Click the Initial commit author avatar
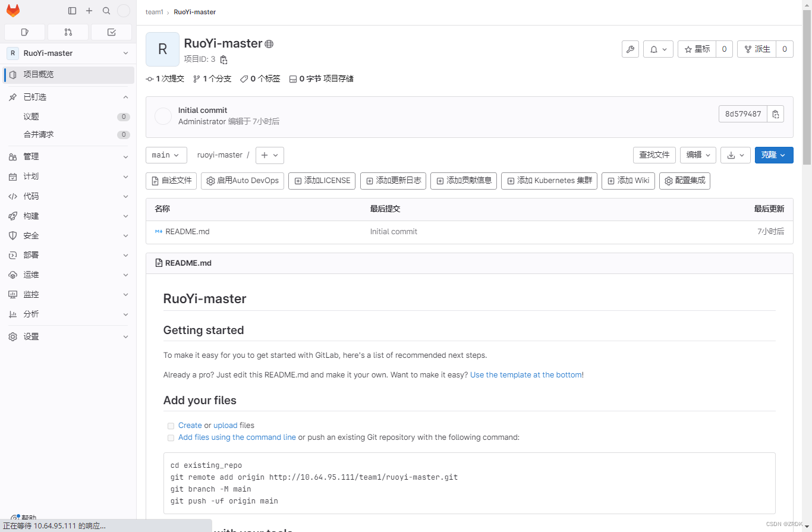 point(163,117)
